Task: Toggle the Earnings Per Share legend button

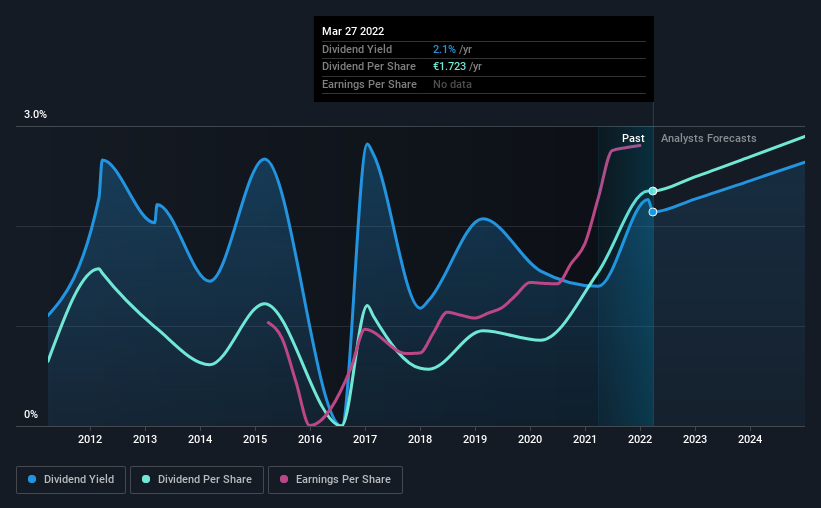Action: pyautogui.click(x=335, y=480)
